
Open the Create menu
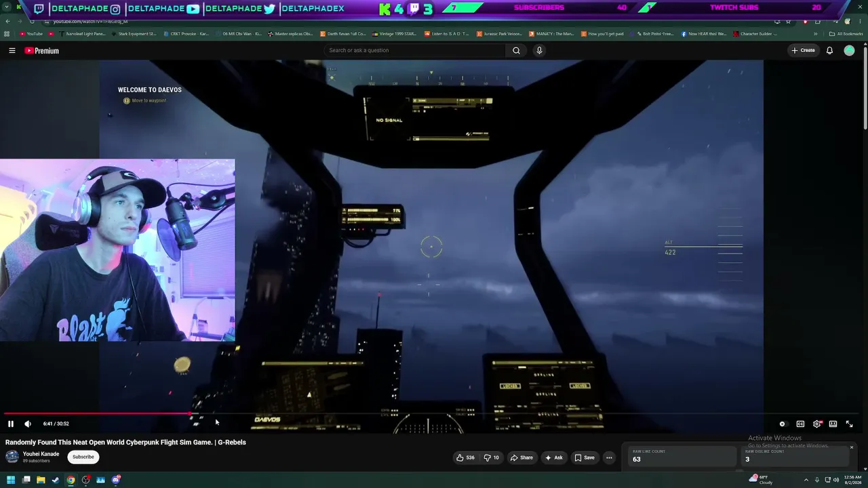pyautogui.click(x=803, y=50)
